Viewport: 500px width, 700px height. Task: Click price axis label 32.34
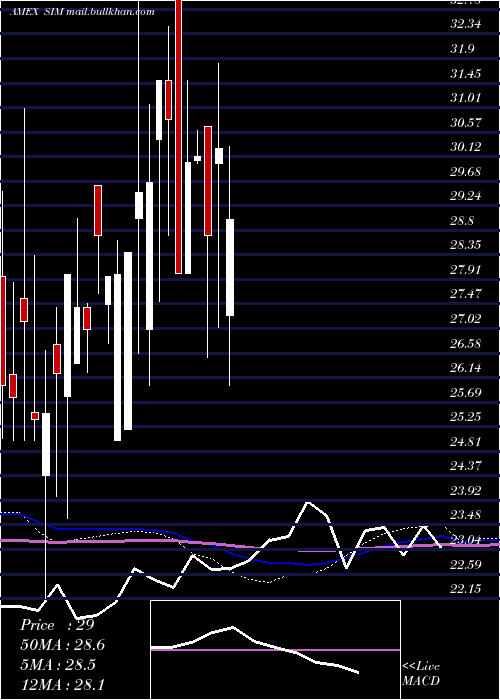pyautogui.click(x=466, y=23)
